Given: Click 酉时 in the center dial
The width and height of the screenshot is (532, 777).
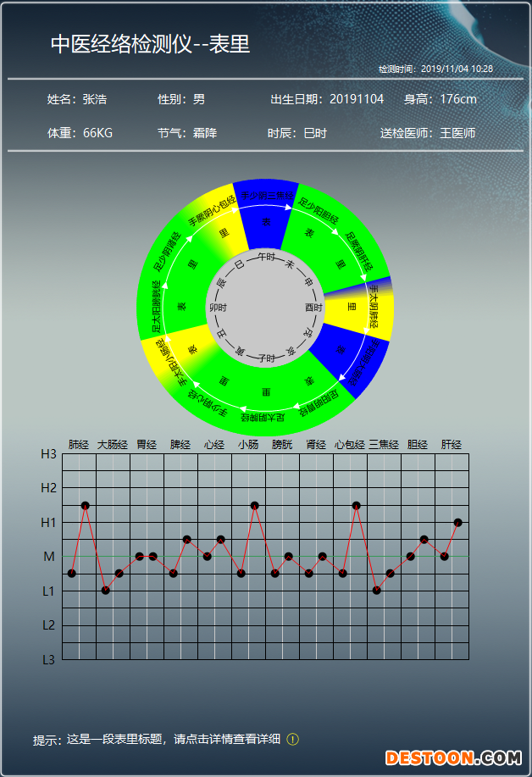Looking at the screenshot, I should coord(313,307).
